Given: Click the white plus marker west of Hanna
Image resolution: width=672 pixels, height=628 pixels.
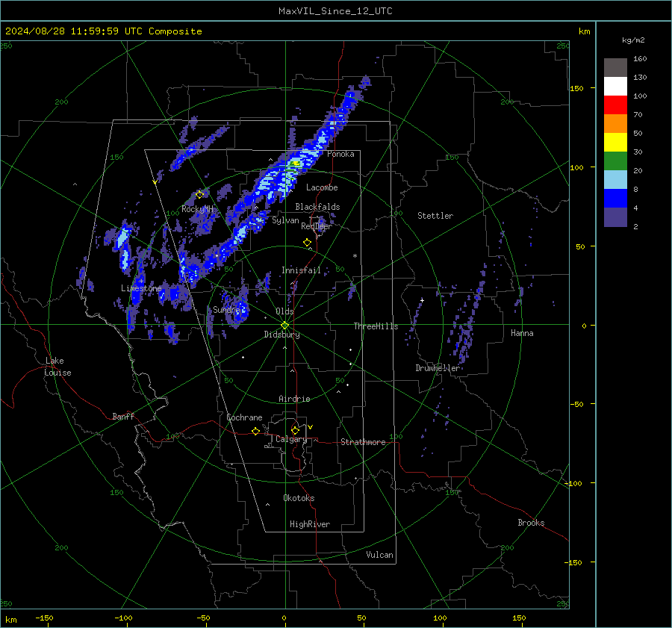Looking at the screenshot, I should (422, 300).
